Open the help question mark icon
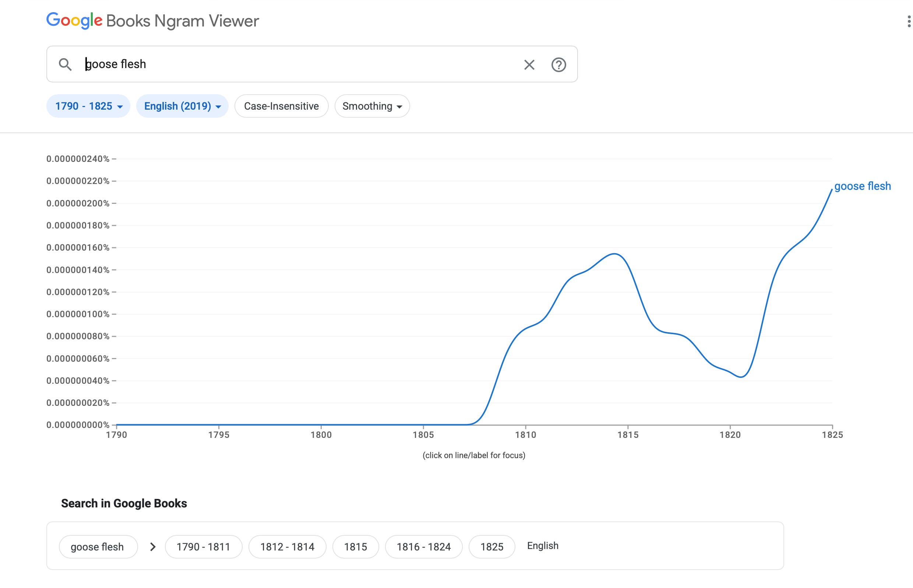Screen dimensions: 913x588 (x=558, y=64)
